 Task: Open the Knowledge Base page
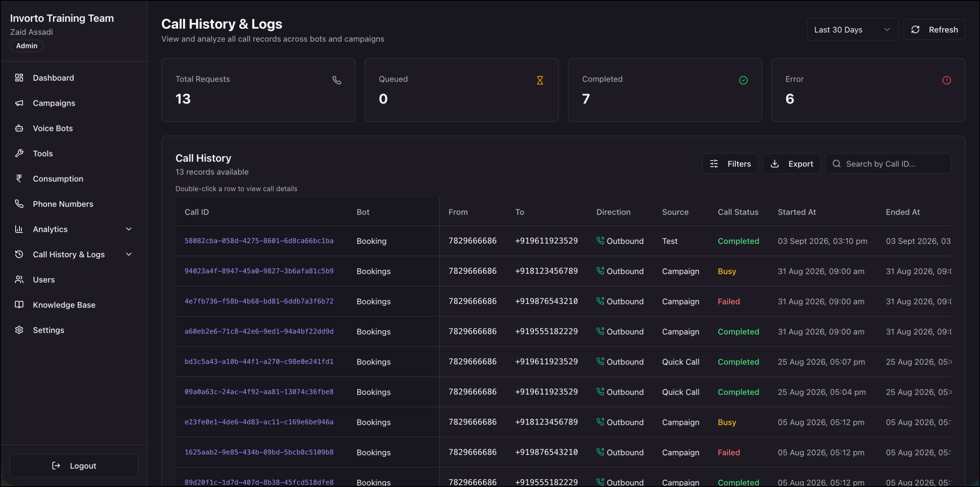74,305
